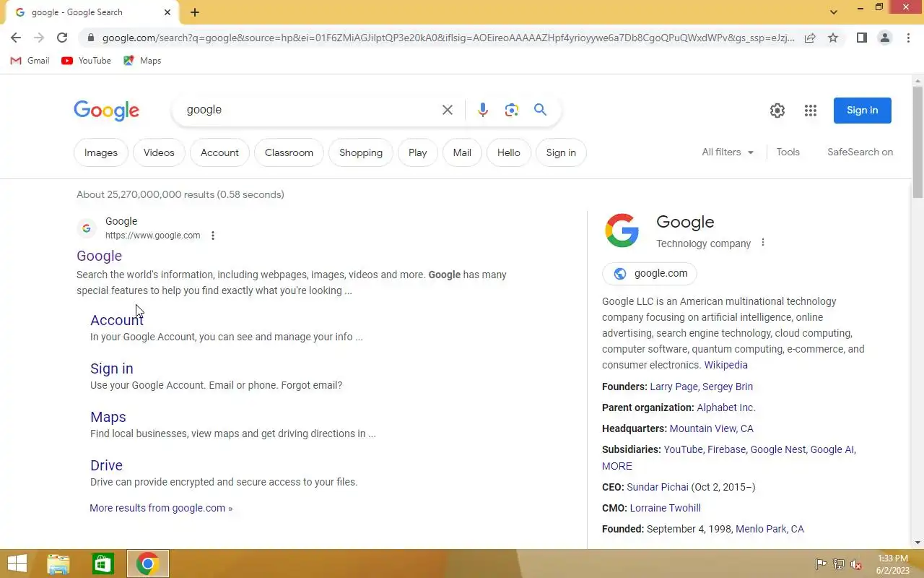The image size is (924, 578).
Task: Reload the page with refresh icon
Action: 62,38
